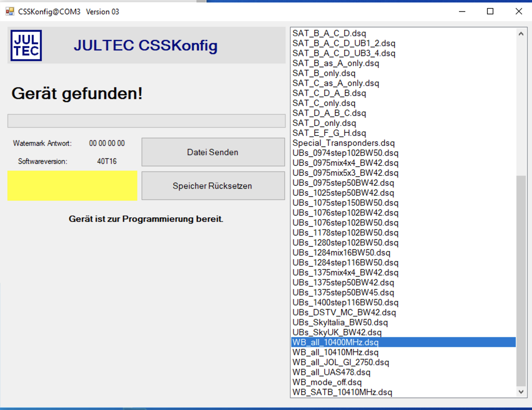Select SAT_B_A_C_D.dsq in the file list
This screenshot has height=410, width=532.
[x=329, y=33]
